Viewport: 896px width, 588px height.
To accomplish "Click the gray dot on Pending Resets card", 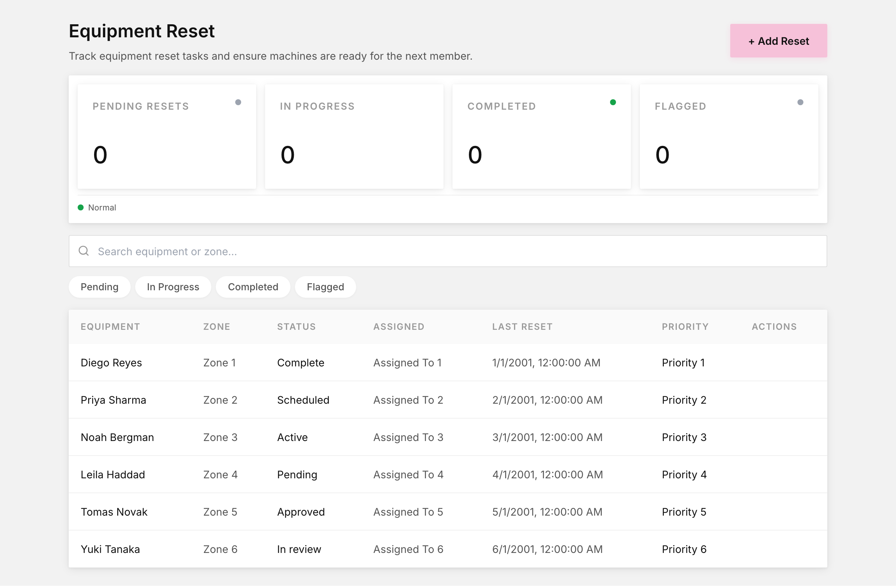I will (x=238, y=102).
